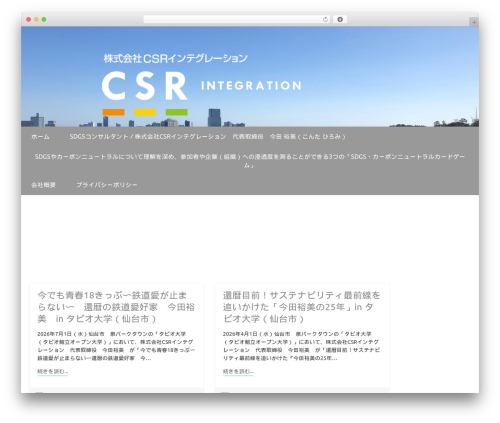Click the green maximize window dot

44,20
